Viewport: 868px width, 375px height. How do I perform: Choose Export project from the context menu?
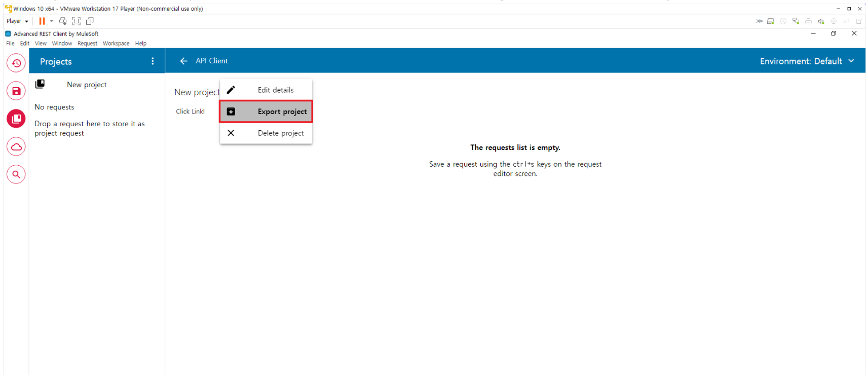266,111
